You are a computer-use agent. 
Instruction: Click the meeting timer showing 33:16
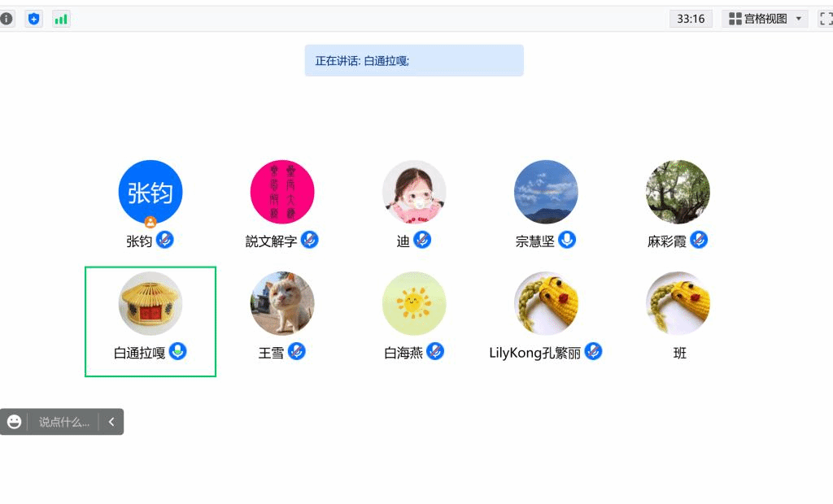pyautogui.click(x=691, y=19)
